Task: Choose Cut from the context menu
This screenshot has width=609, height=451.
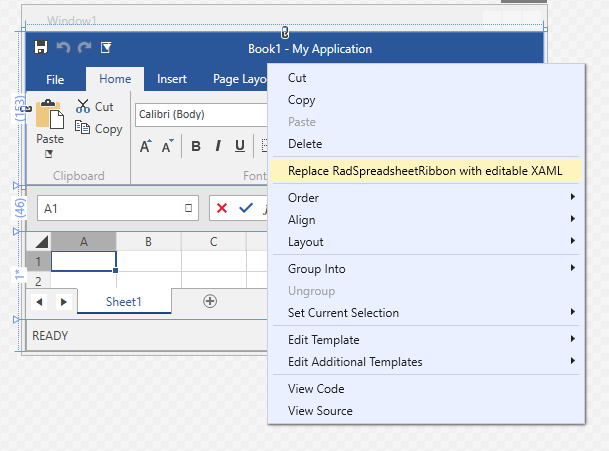Action: (426, 78)
